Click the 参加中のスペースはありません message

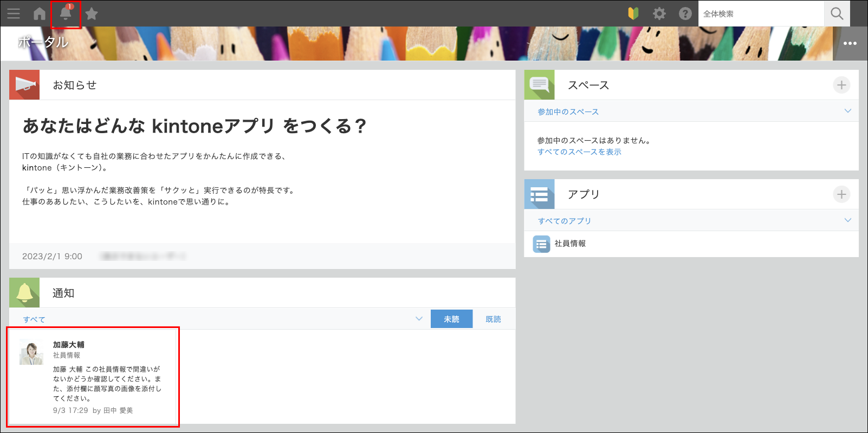(x=594, y=141)
